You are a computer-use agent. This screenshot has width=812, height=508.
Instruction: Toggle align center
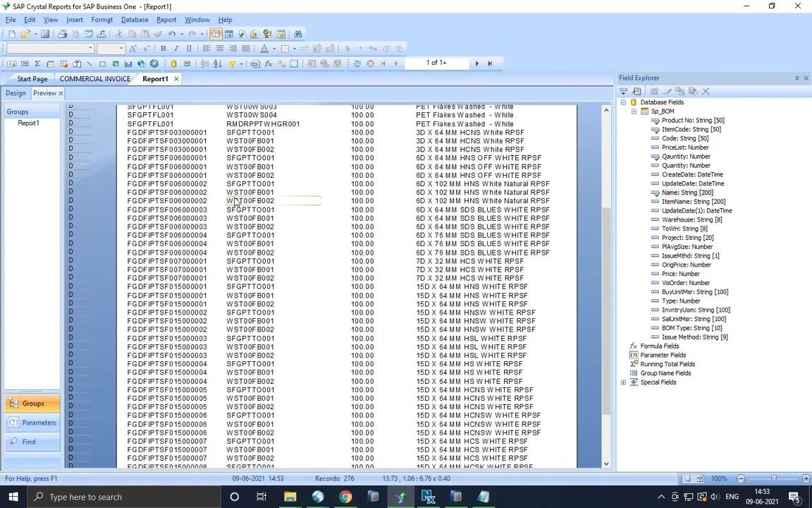tap(220, 49)
